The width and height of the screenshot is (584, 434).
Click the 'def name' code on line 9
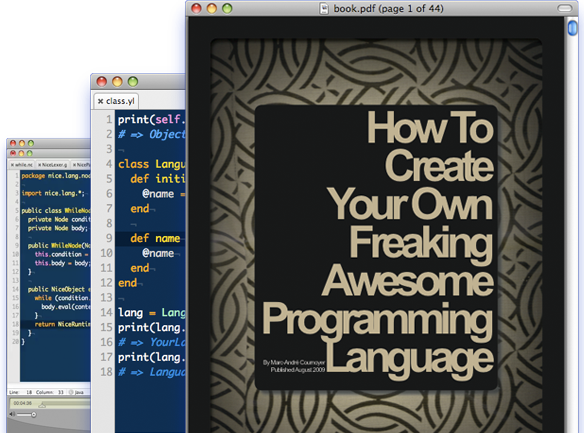155,238
